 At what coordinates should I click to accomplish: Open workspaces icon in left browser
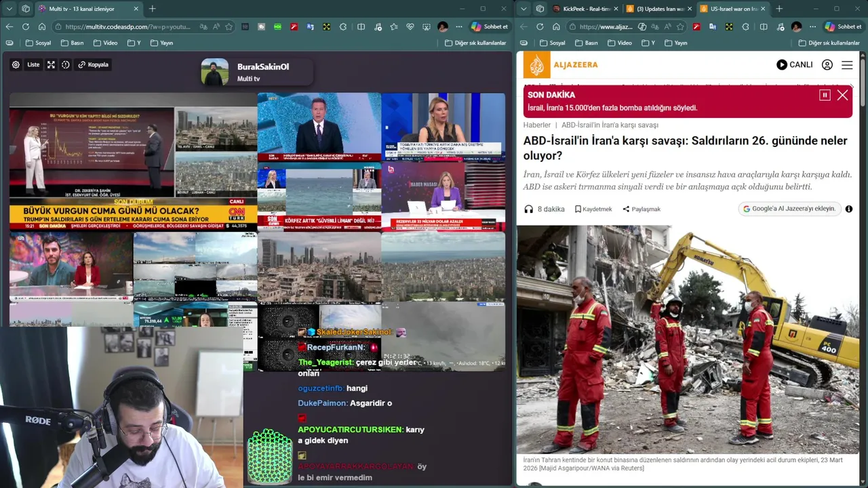point(26,9)
